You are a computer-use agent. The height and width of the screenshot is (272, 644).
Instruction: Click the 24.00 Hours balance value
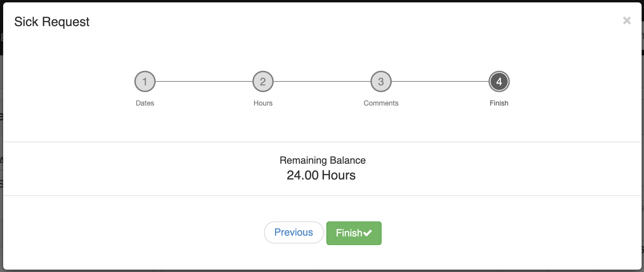[322, 175]
